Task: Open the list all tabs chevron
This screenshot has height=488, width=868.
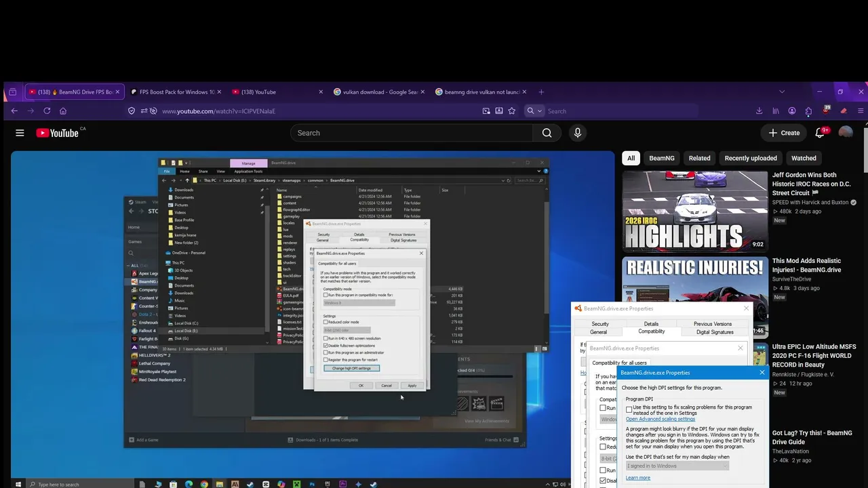Action: (782, 92)
